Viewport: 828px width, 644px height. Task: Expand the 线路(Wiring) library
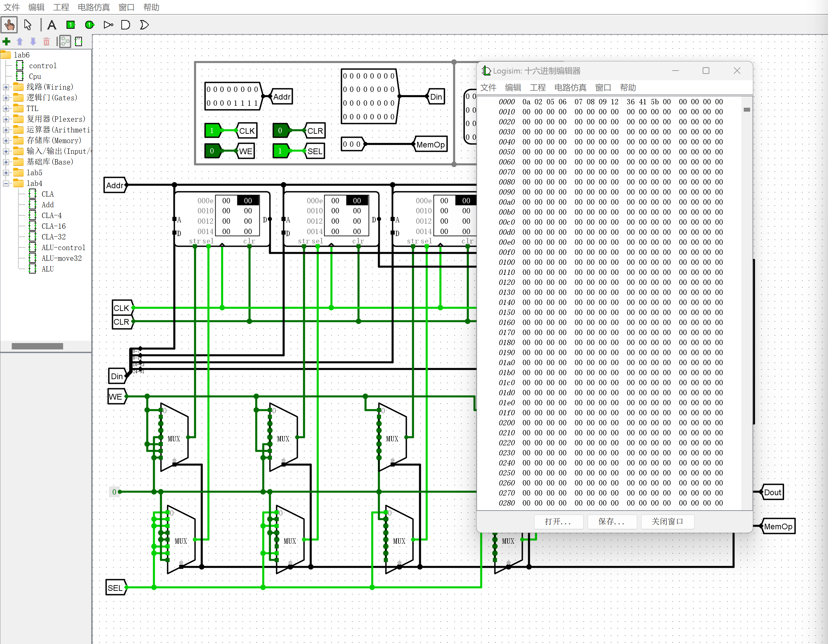point(6,87)
